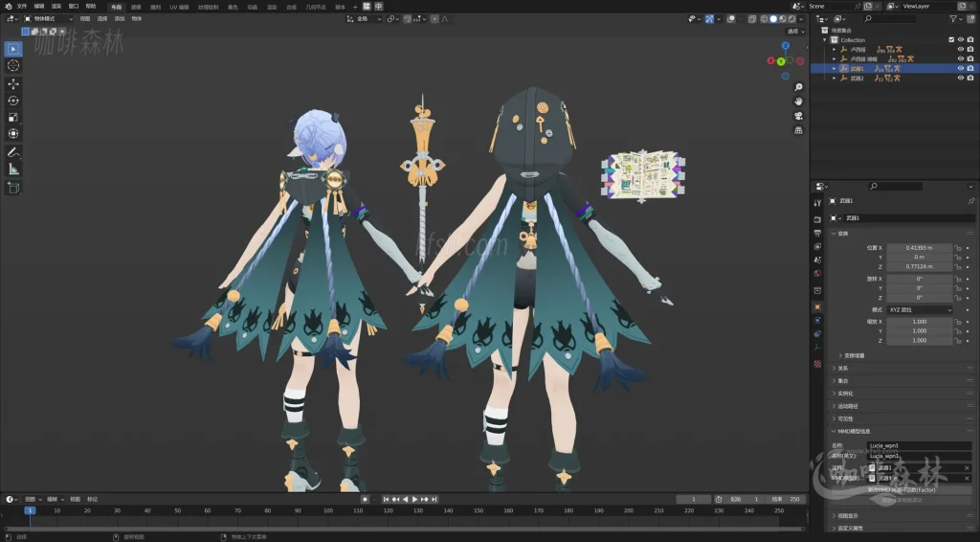Open the Object Constraints properties tab
The width and height of the screenshot is (980, 542).
pyautogui.click(x=817, y=334)
